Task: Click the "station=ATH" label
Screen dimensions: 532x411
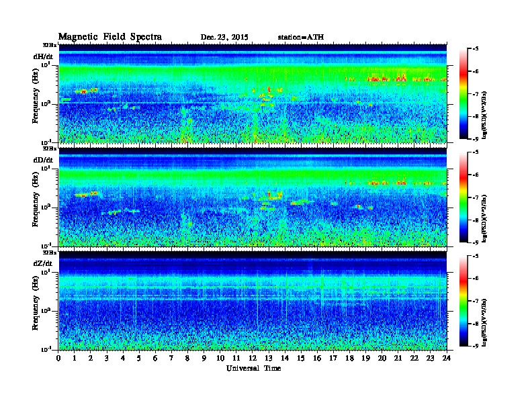Action: pyautogui.click(x=301, y=38)
